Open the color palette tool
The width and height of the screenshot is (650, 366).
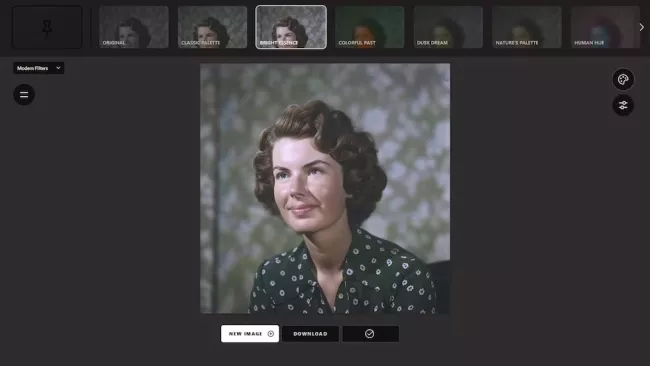tap(623, 79)
